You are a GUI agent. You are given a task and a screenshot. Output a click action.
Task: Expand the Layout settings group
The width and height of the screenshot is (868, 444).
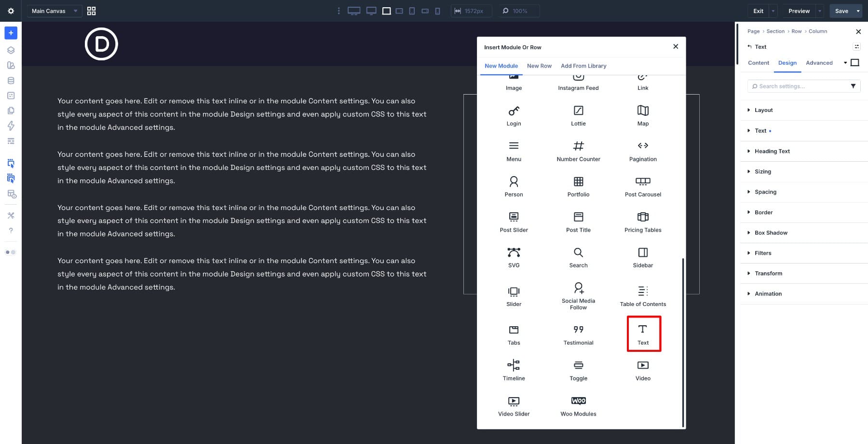tap(803, 110)
